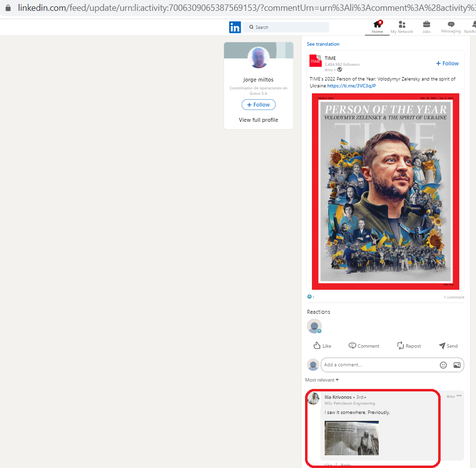Viewport: 476px width, 468px height.
Task: Open jorge miltos profile photo
Action: 258,57
